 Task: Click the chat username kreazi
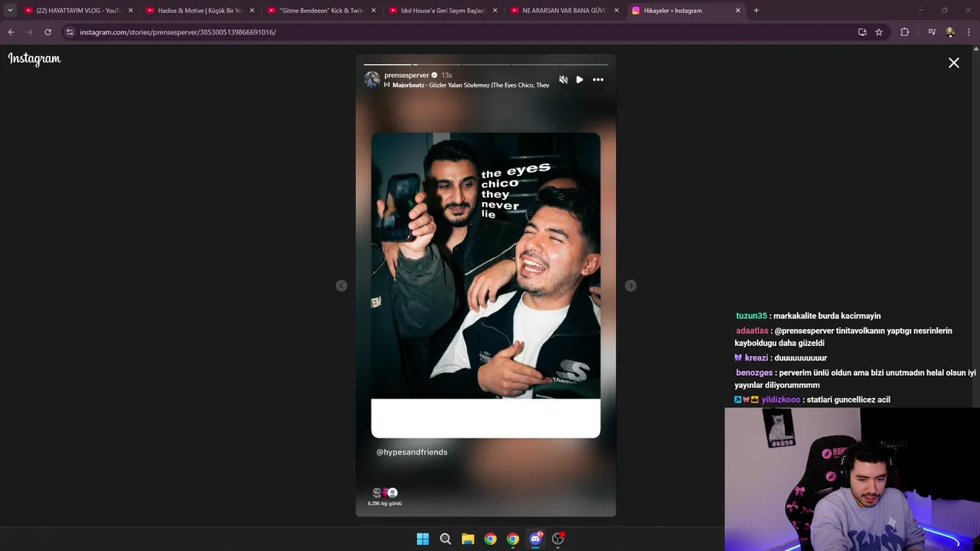coord(756,357)
